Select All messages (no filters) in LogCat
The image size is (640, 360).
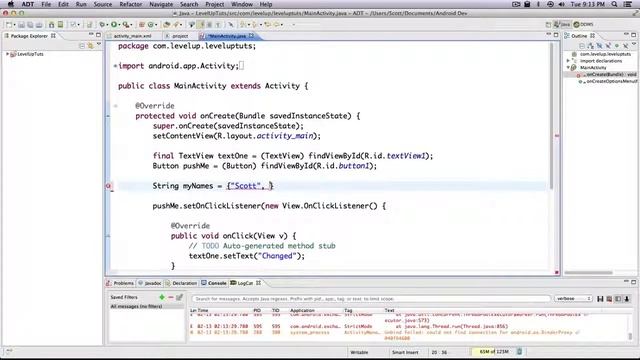(x=146, y=306)
